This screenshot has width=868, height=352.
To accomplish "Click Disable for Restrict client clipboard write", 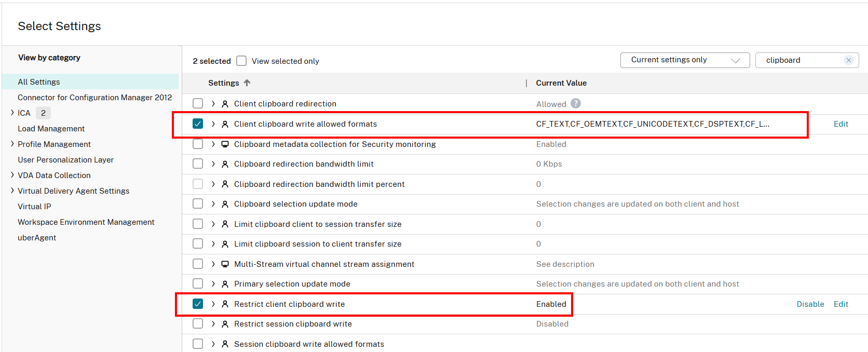I will pos(810,304).
